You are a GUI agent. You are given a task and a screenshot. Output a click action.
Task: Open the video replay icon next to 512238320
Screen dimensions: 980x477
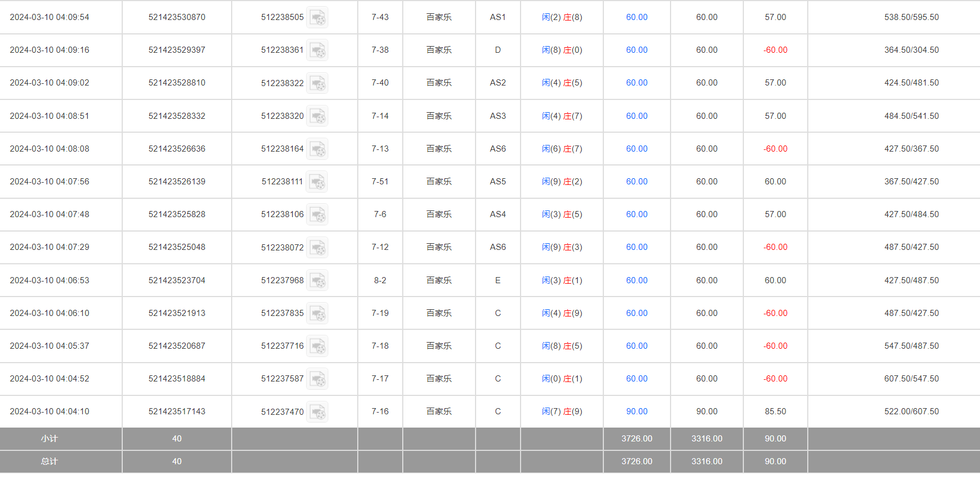click(317, 116)
